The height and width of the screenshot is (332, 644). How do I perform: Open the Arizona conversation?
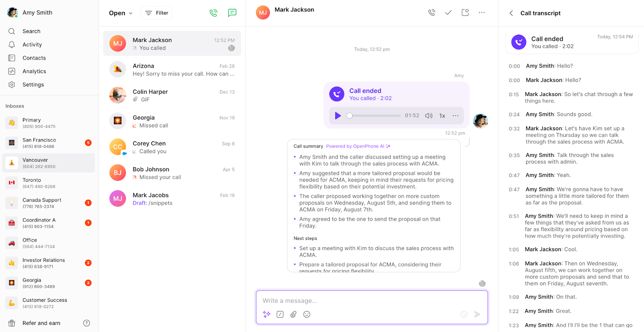172,70
